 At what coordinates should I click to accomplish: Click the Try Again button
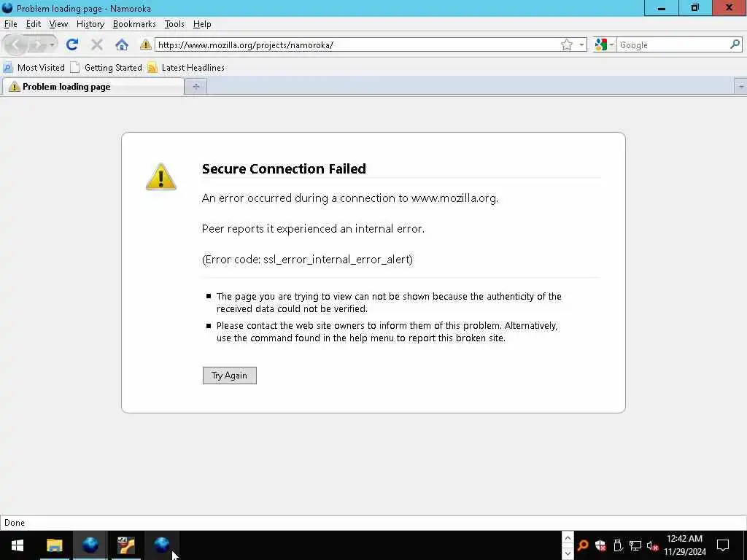[230, 376]
